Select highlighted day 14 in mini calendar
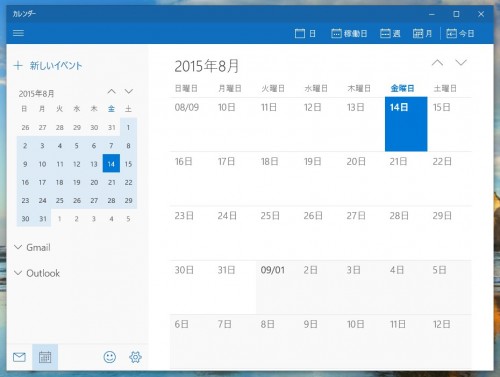500x377 pixels. pos(111,164)
